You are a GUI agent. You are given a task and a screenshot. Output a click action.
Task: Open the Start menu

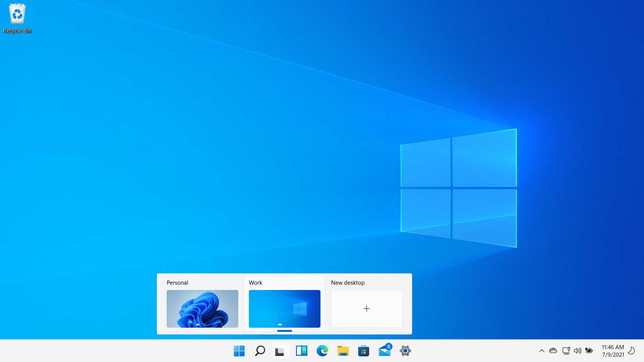coord(239,351)
